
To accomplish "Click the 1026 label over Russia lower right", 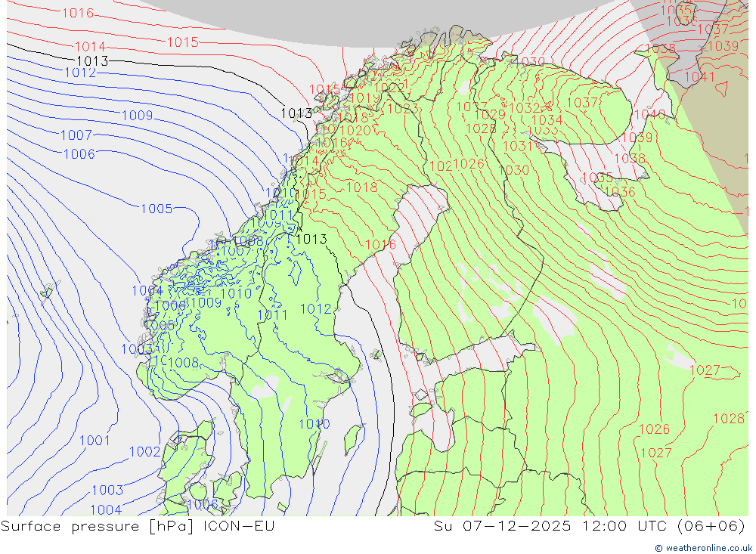I will coord(654,429).
